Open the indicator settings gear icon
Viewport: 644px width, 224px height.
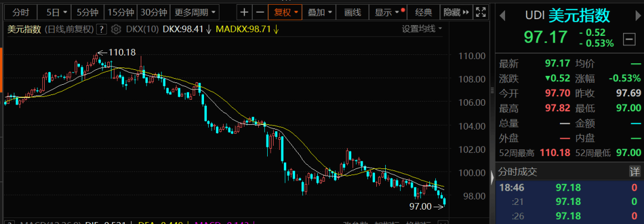[x=116, y=29]
